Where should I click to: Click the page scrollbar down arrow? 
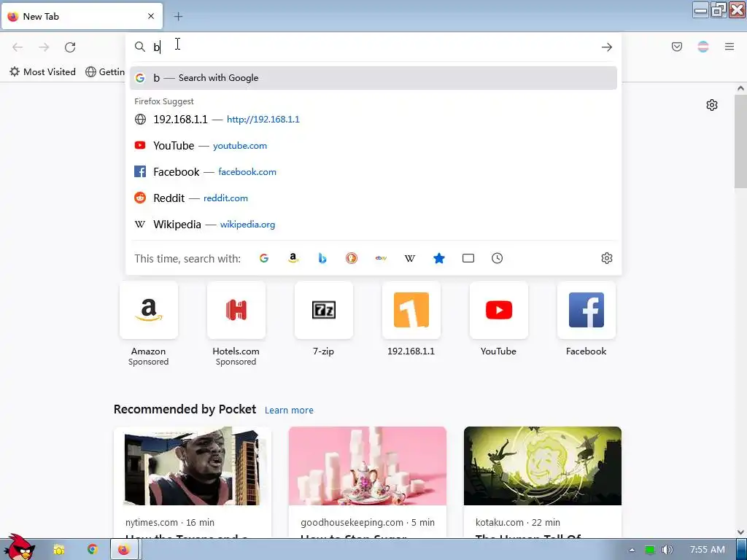pos(740,532)
